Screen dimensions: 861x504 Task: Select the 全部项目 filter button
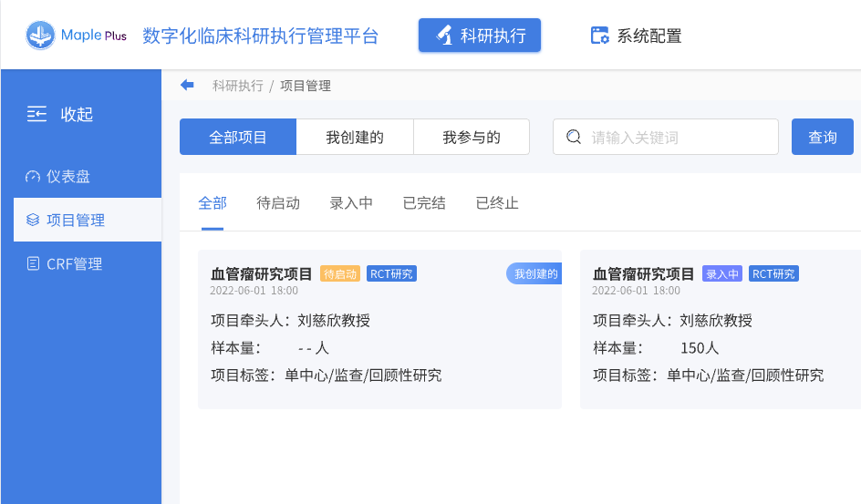pos(238,138)
